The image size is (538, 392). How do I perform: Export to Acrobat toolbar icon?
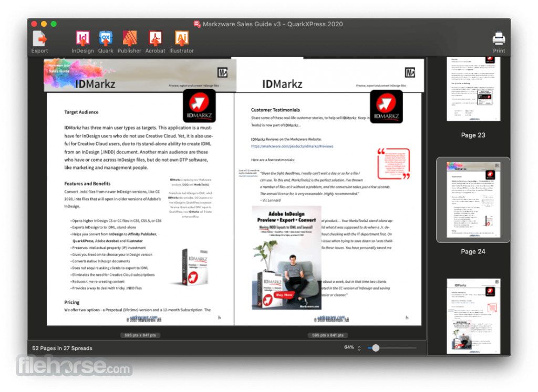click(155, 38)
